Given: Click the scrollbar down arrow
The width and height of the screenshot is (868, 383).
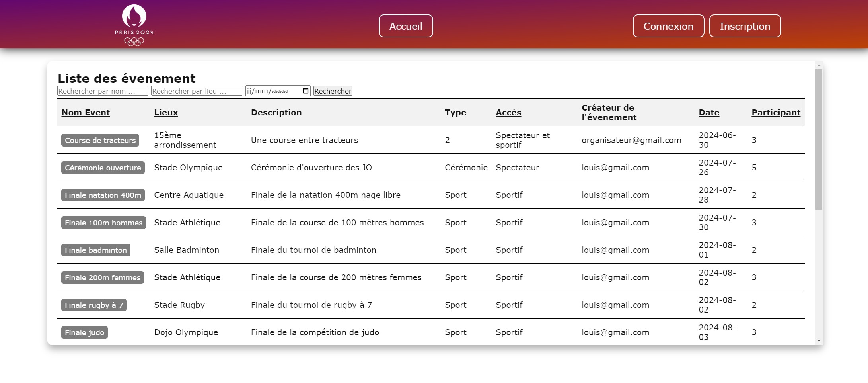Looking at the screenshot, I should 818,340.
